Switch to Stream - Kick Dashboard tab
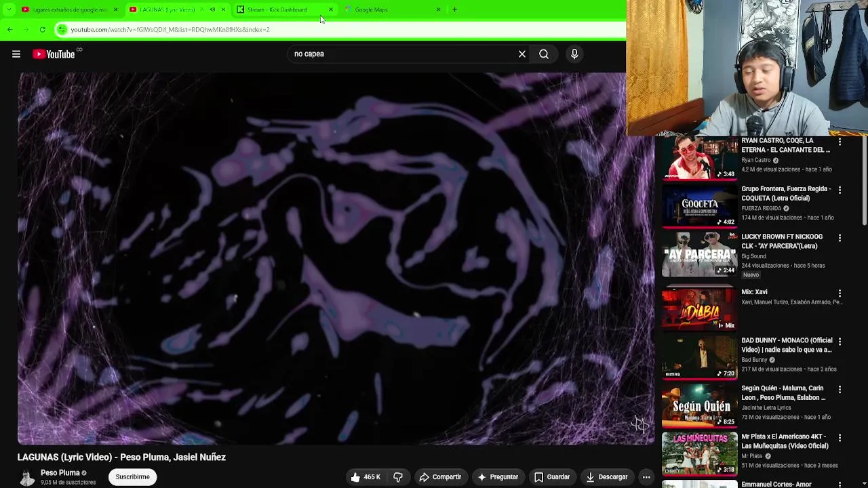This screenshot has width=868, height=488. [285, 9]
